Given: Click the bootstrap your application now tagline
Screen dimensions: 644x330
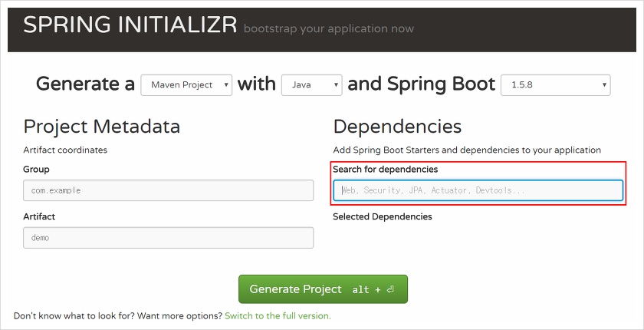Looking at the screenshot, I should click(x=329, y=28).
